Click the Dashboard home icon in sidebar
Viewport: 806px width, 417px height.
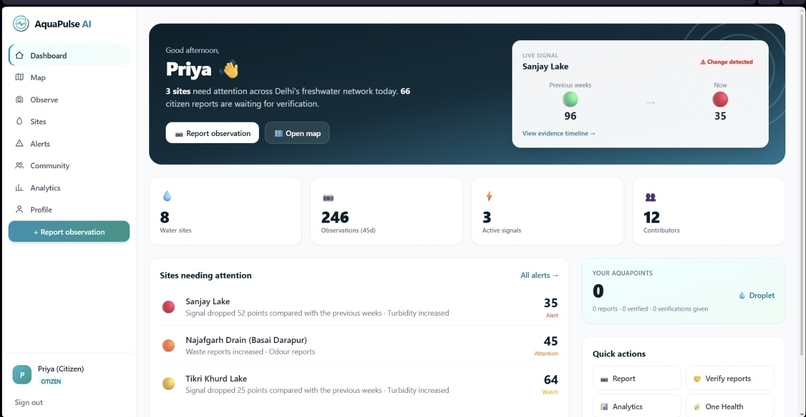pos(20,56)
